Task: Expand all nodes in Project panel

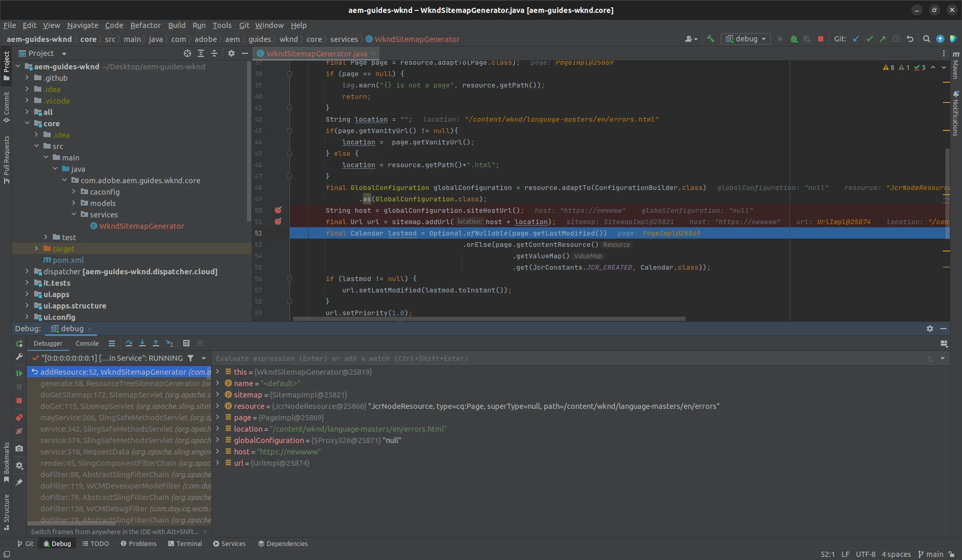Action: tap(201, 53)
